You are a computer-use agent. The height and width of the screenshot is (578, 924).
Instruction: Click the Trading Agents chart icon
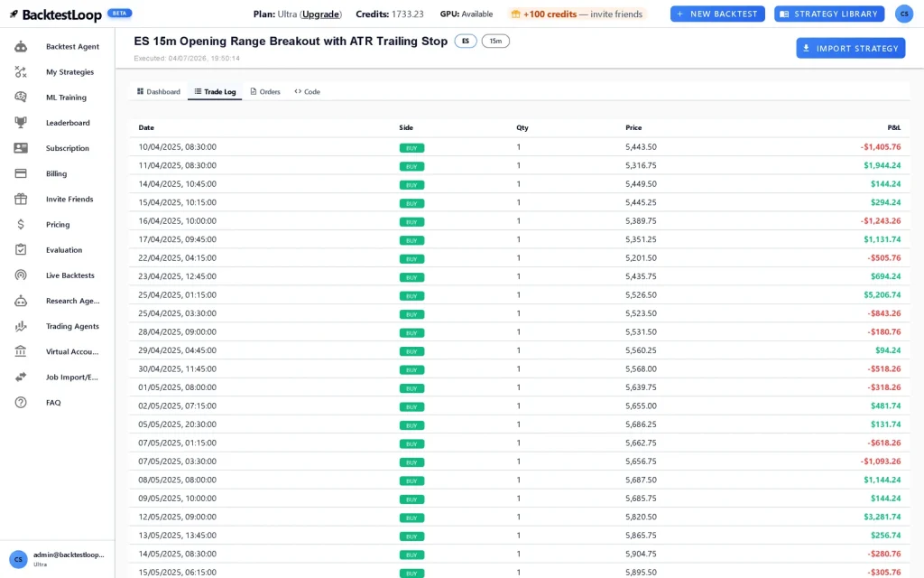[21, 326]
